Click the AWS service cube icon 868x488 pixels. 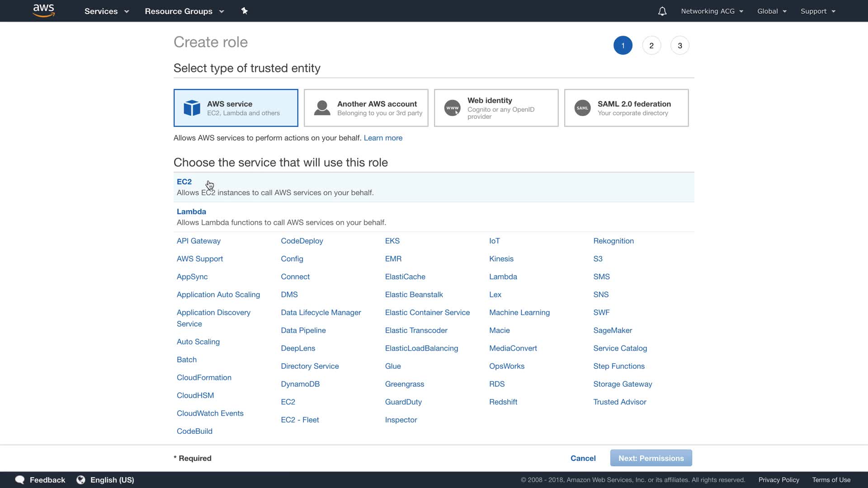tap(192, 108)
